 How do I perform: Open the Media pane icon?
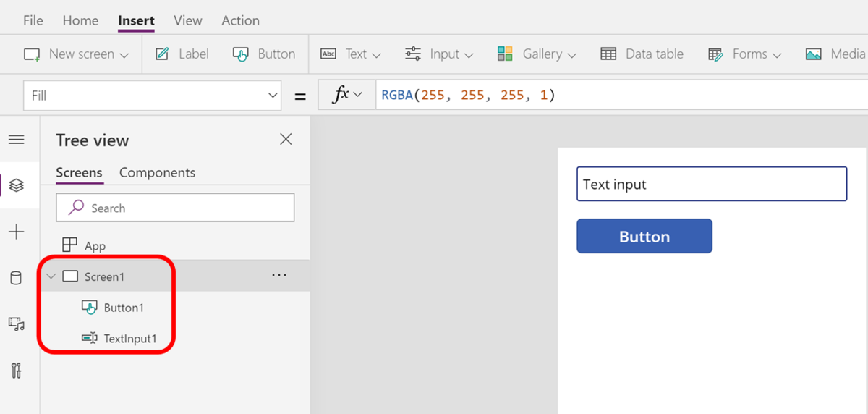pyautogui.click(x=16, y=324)
